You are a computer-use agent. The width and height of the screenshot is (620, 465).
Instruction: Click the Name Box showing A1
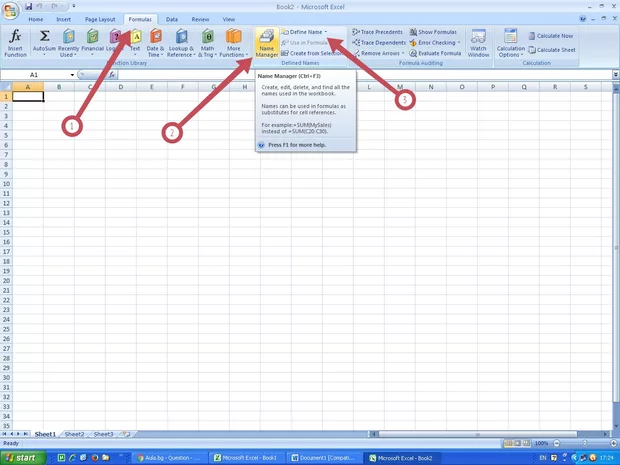35,75
